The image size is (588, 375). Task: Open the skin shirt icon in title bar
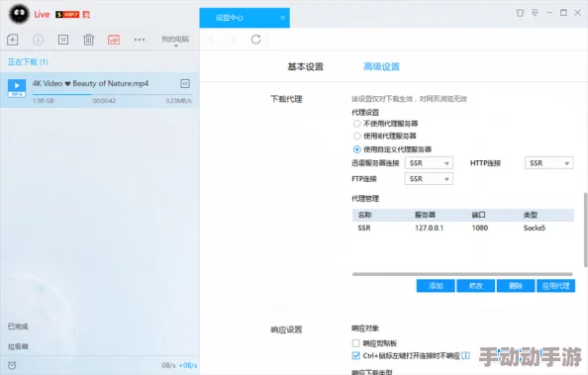click(520, 13)
